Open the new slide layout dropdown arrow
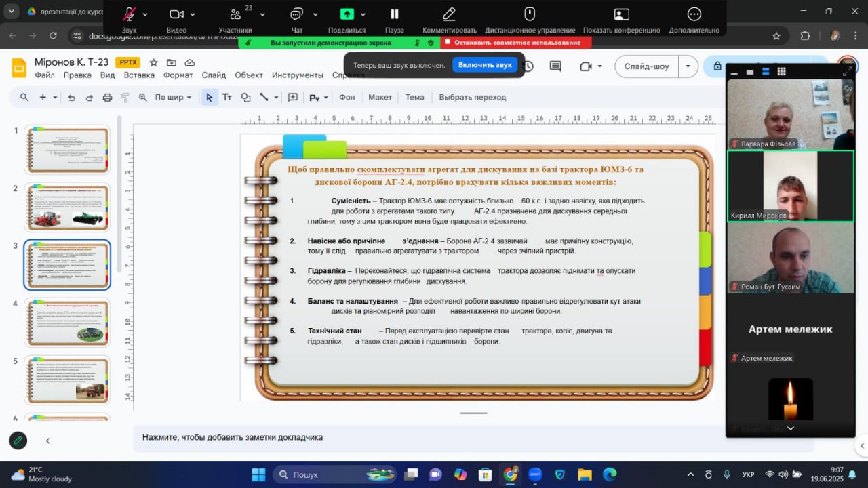The height and width of the screenshot is (488, 868). [x=55, y=98]
